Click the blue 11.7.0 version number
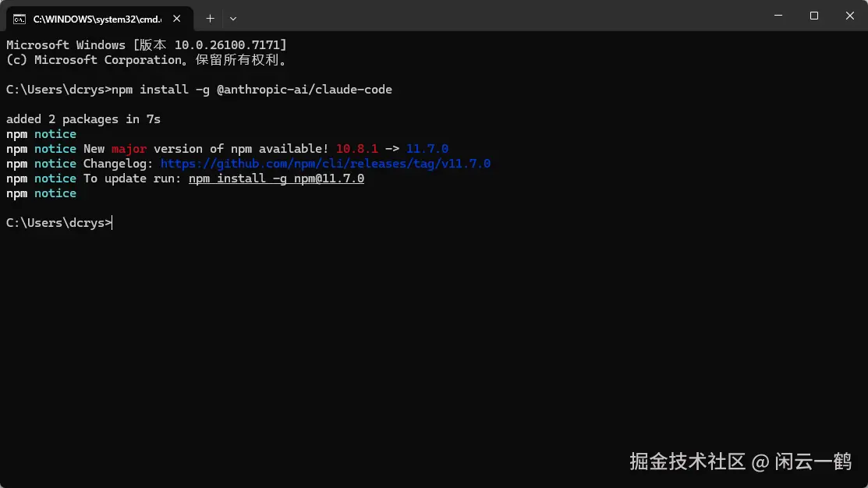Screen dimensions: 868x488 point(427,149)
